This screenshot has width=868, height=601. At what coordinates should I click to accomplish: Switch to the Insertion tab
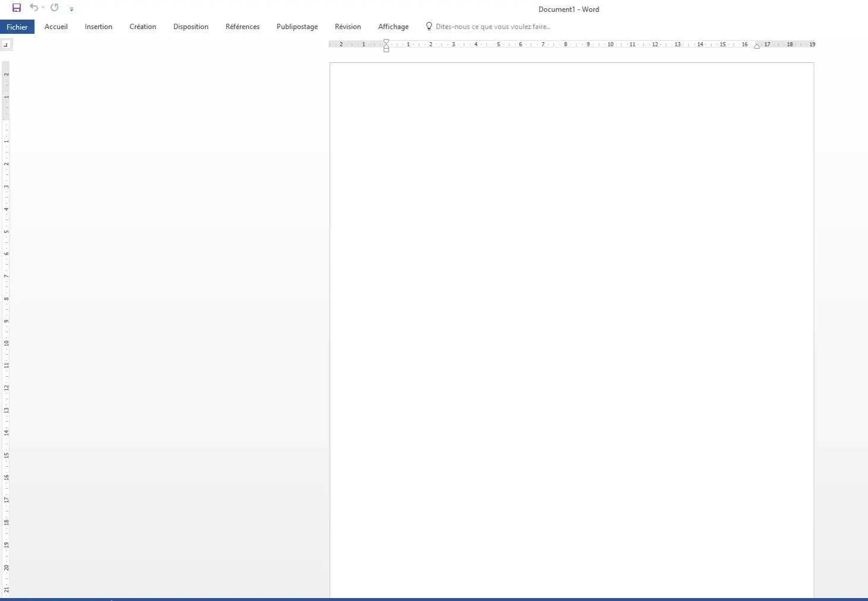[99, 27]
